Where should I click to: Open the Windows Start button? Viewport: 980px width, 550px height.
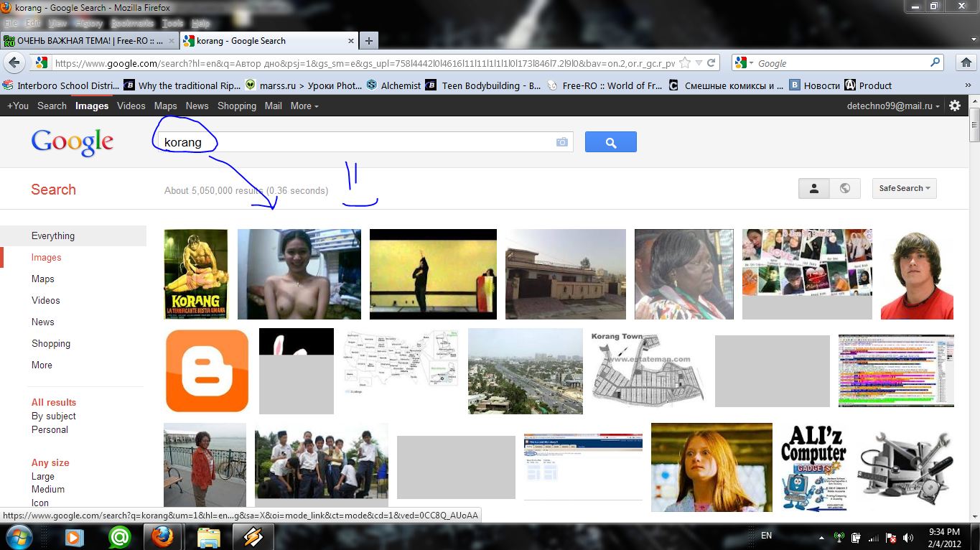[18, 537]
